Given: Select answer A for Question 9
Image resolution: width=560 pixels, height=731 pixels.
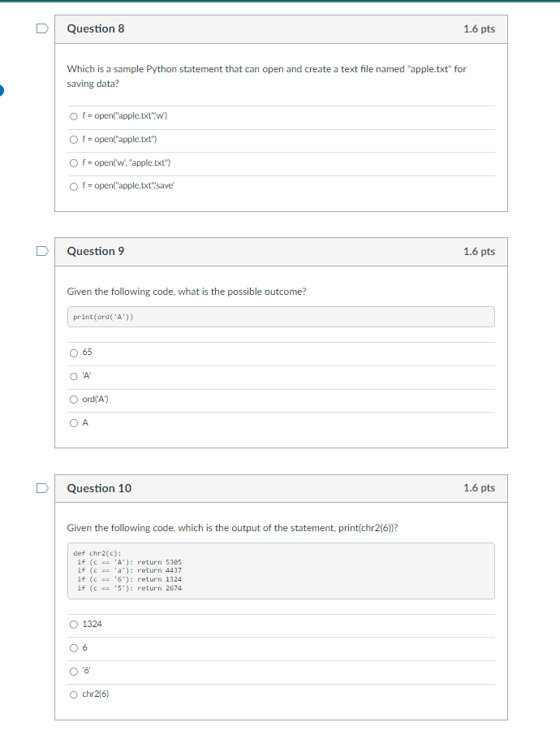Looking at the screenshot, I should (74, 422).
